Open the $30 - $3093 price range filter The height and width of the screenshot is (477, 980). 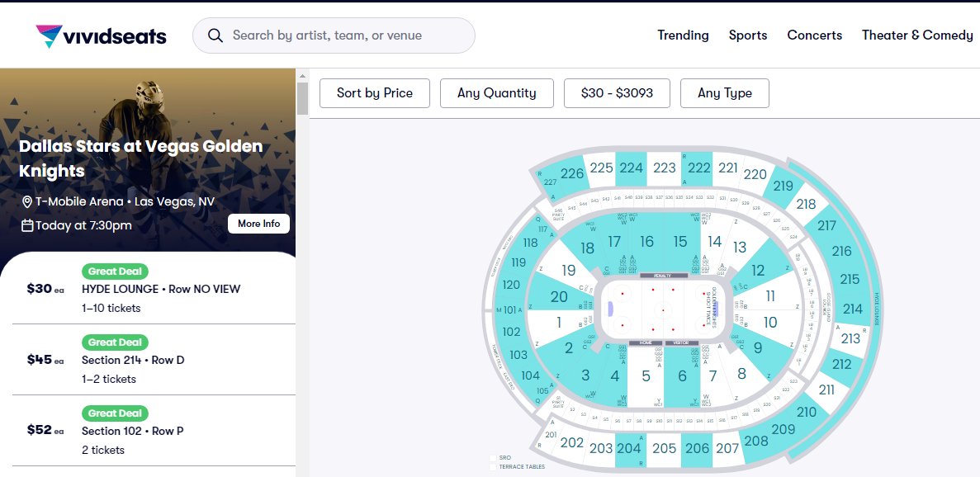tap(617, 93)
